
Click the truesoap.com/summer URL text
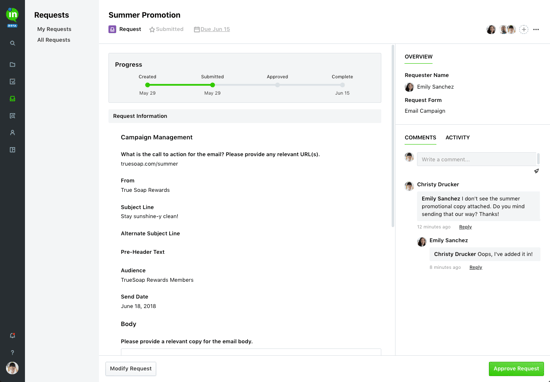(x=149, y=164)
